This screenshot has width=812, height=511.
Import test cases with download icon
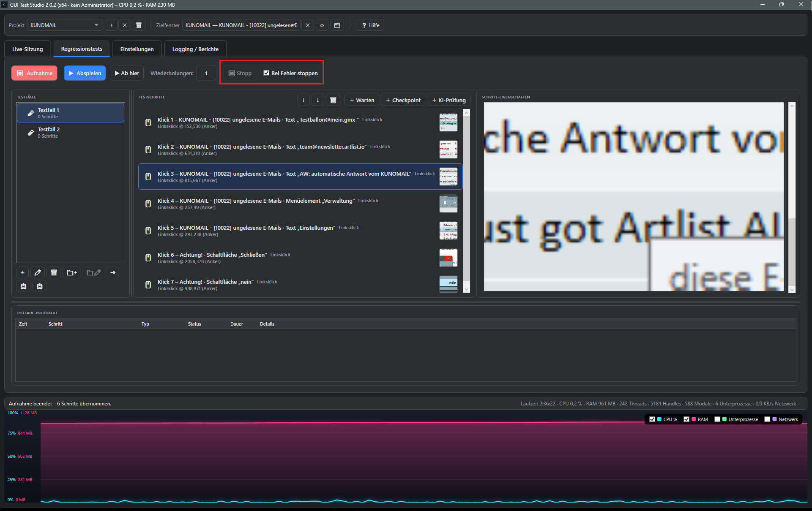click(39, 286)
